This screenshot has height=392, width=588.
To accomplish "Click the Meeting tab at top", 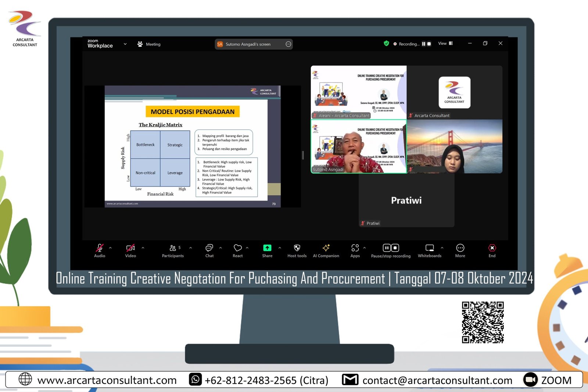I will pyautogui.click(x=149, y=44).
